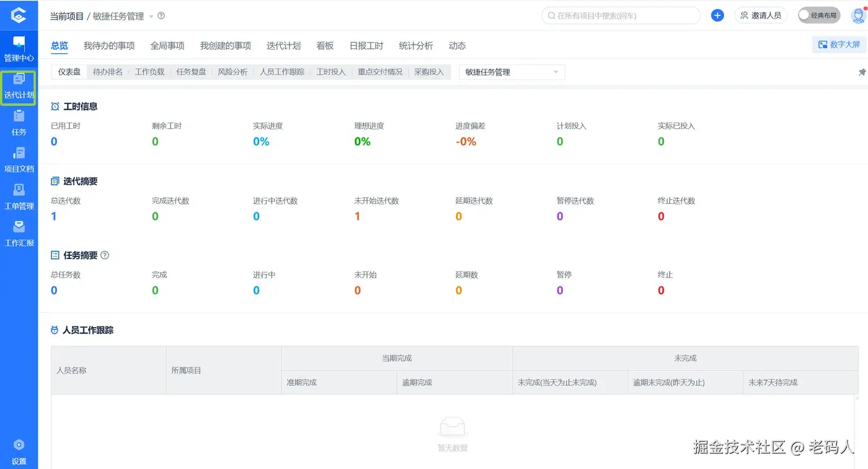Screen dimensions: 868x469
Task: Open the user avatar menu
Action: (x=859, y=15)
